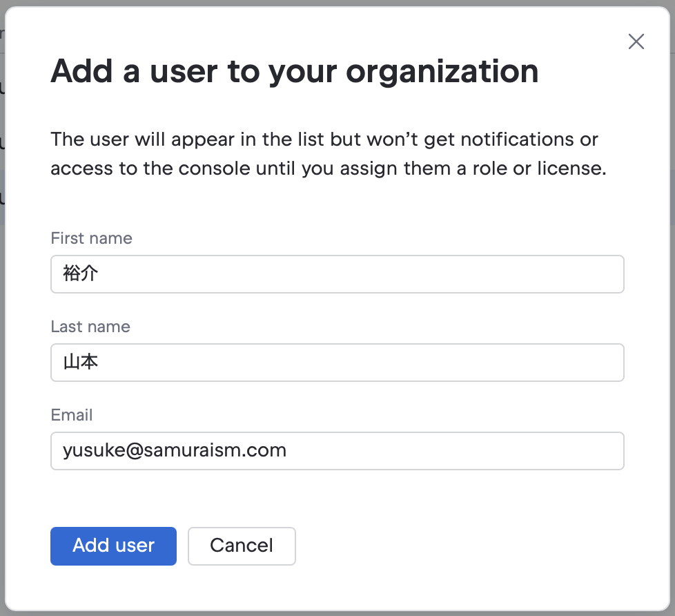Viewport: 675px width, 616px height.
Task: Click the description paragraph under the heading
Action: [328, 154]
